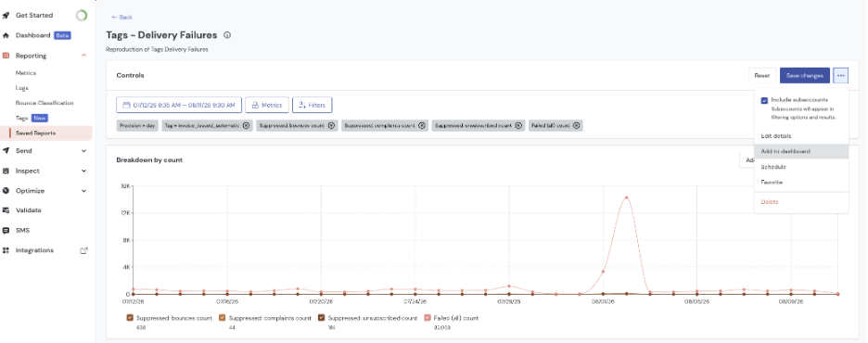Open the three-dots more options button

click(x=840, y=75)
